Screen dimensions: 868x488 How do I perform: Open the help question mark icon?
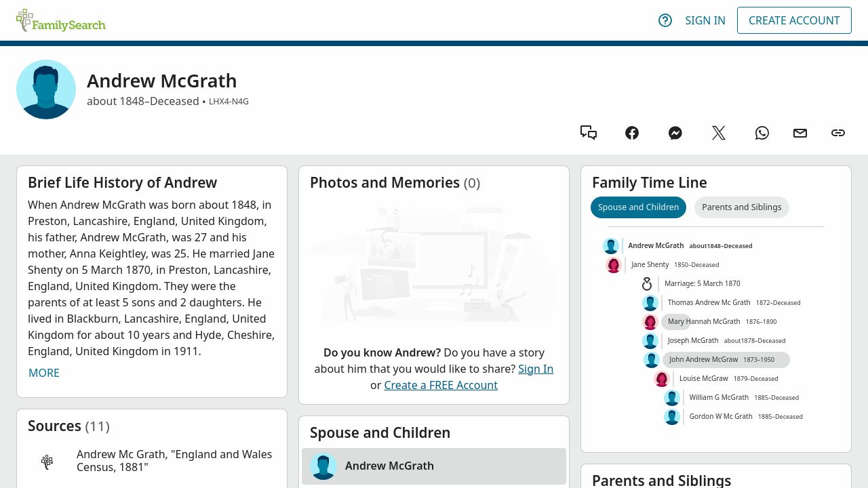click(665, 20)
